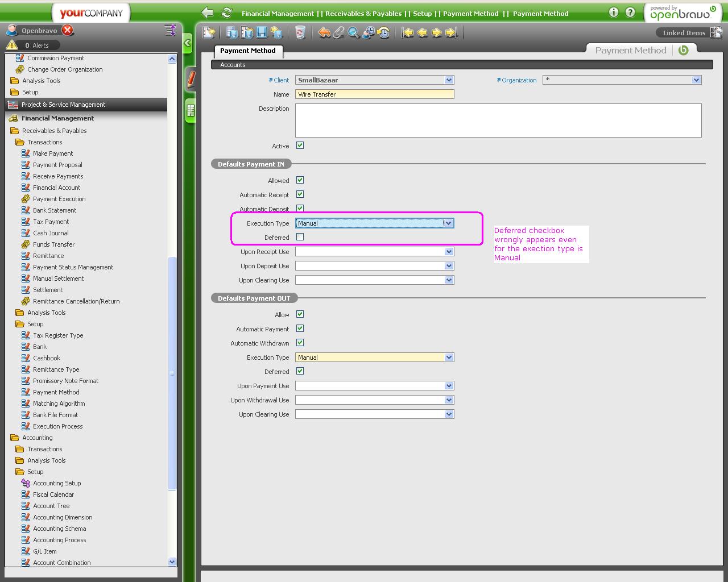The height and width of the screenshot is (582, 728).
Task: Toggle Allowed checkbox under Payment IN
Action: (x=300, y=180)
